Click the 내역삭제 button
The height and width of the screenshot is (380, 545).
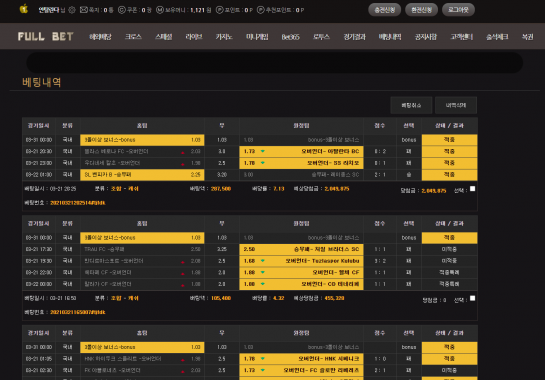click(456, 105)
